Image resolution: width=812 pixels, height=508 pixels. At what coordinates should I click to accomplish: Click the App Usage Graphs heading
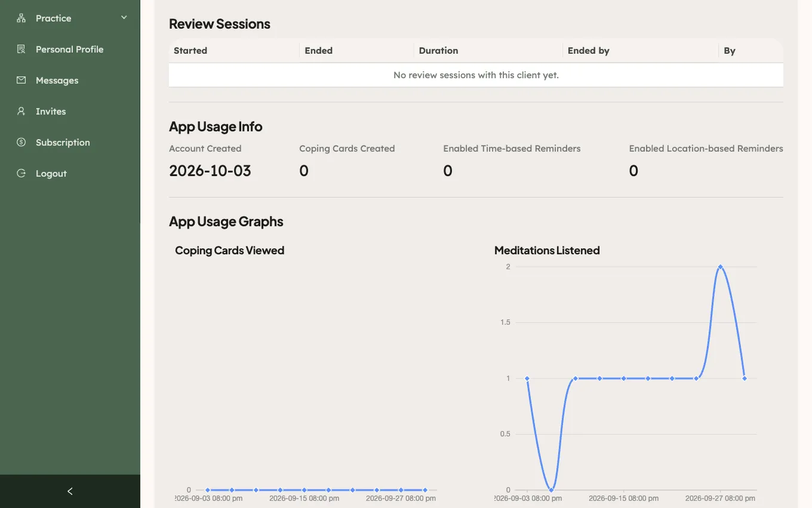(x=226, y=221)
